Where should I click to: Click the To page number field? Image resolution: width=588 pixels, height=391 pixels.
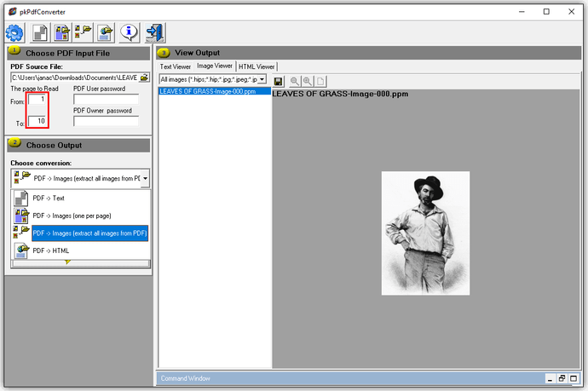point(37,121)
